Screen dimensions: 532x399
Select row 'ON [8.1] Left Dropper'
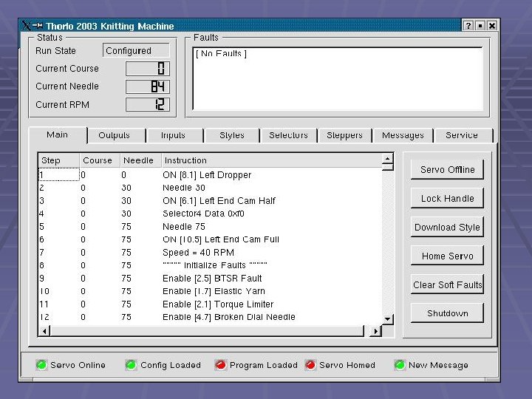tap(210, 175)
